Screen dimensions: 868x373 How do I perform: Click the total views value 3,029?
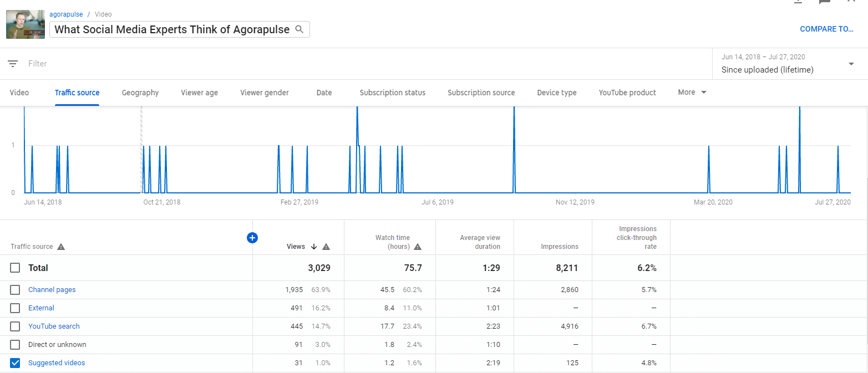(x=319, y=268)
